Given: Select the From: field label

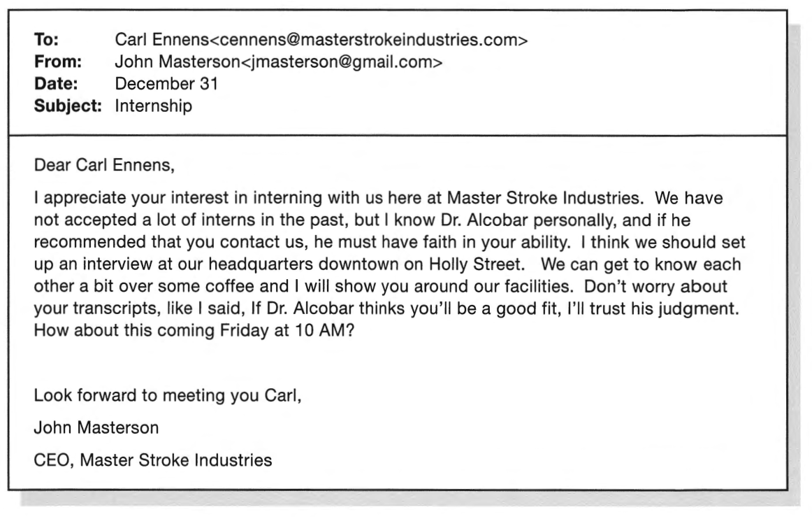Looking at the screenshot, I should click(x=57, y=62).
